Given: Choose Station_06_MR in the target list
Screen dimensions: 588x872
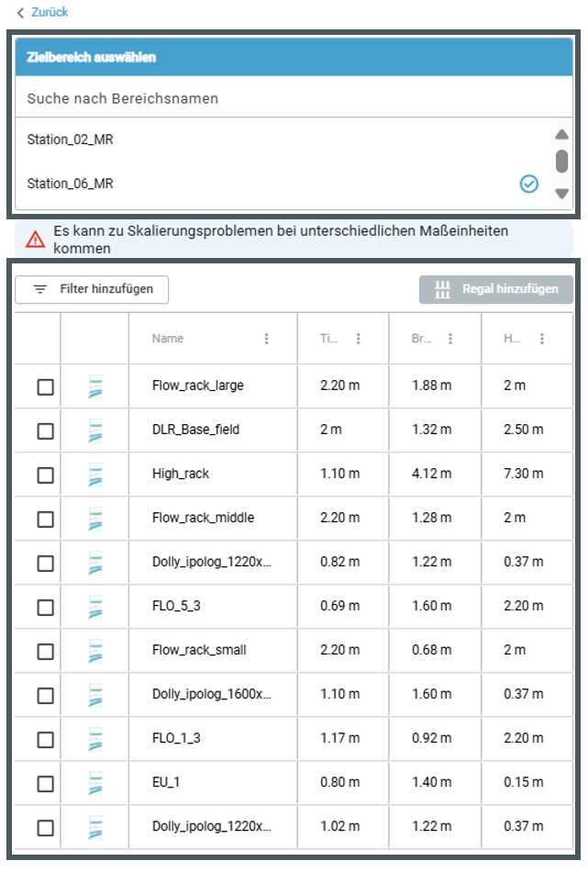Looking at the screenshot, I should (71, 184).
